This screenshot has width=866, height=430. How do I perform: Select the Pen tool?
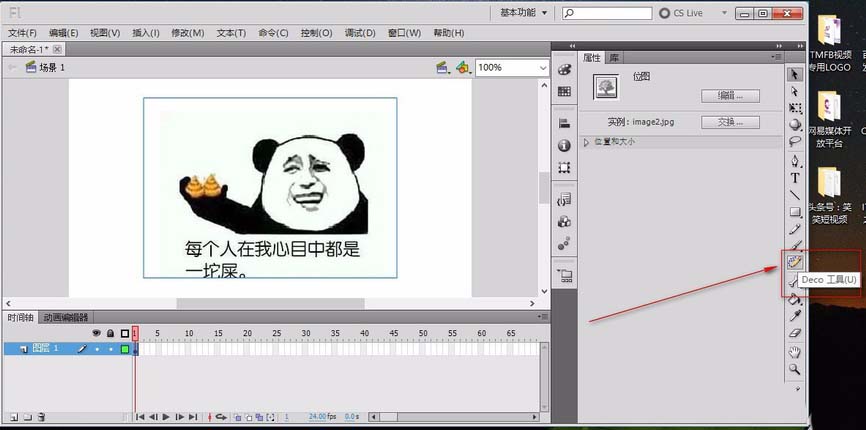pos(794,161)
